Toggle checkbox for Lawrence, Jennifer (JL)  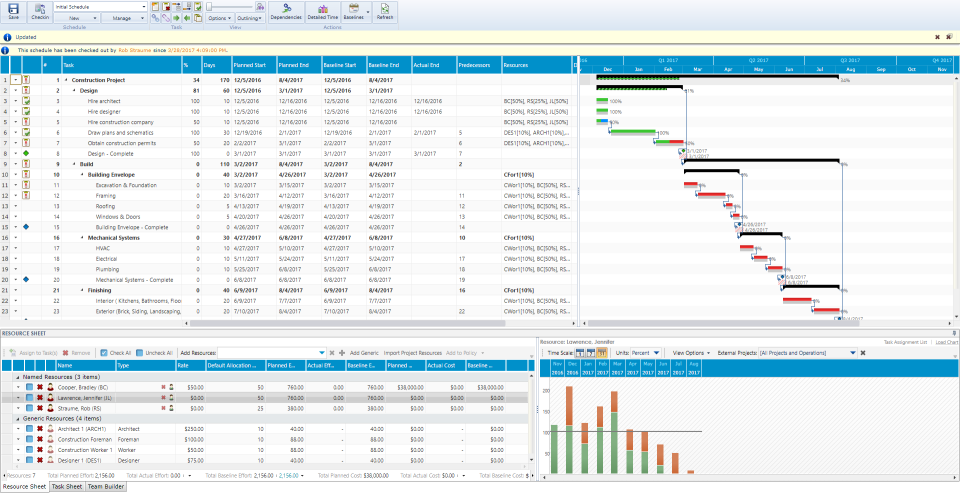29,397
